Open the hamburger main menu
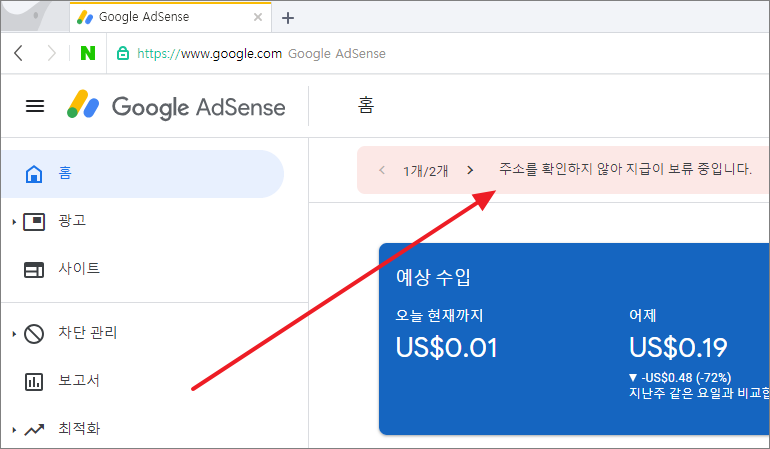The height and width of the screenshot is (449, 770). 35,106
